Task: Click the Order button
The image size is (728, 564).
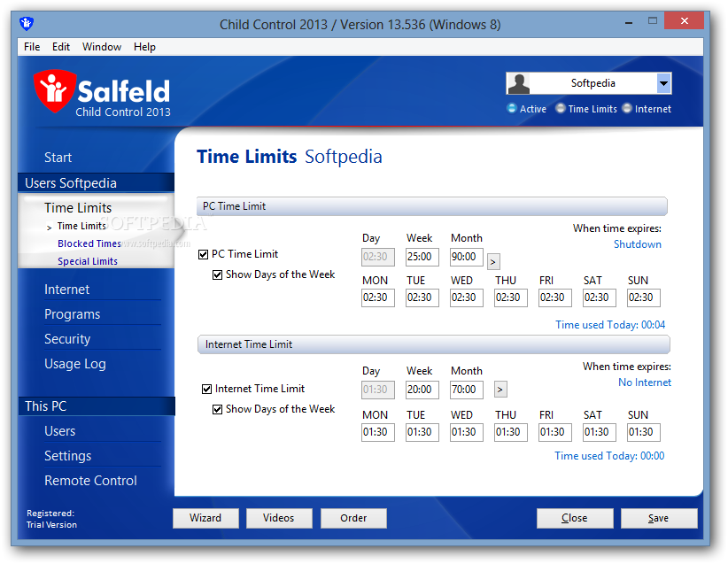Action: (x=353, y=518)
